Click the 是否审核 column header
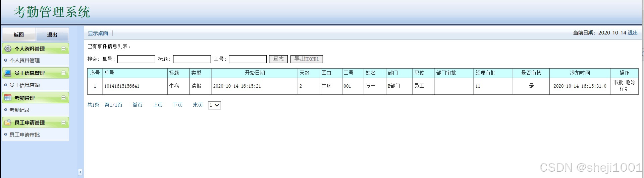 tap(531, 73)
